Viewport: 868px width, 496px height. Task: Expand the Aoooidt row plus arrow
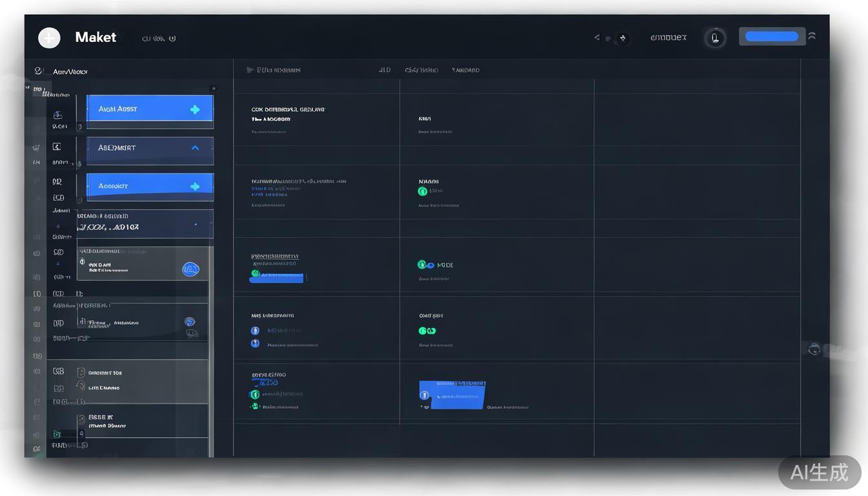pos(195,187)
